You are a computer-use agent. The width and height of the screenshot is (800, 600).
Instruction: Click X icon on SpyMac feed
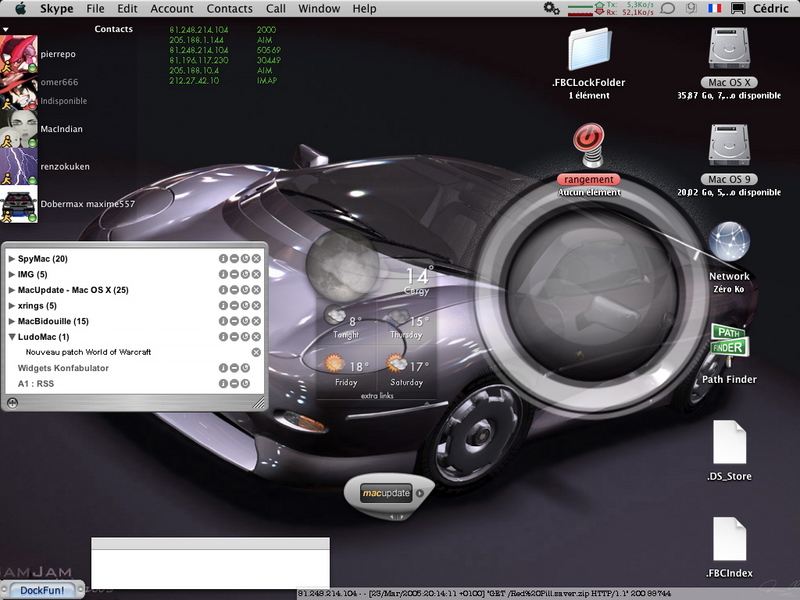pos(256,259)
